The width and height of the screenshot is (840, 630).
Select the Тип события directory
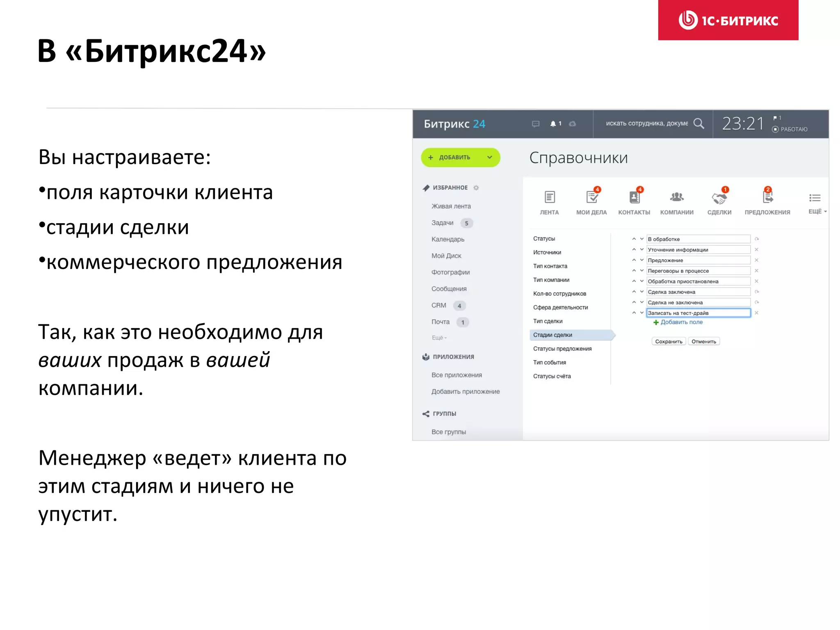click(x=549, y=363)
